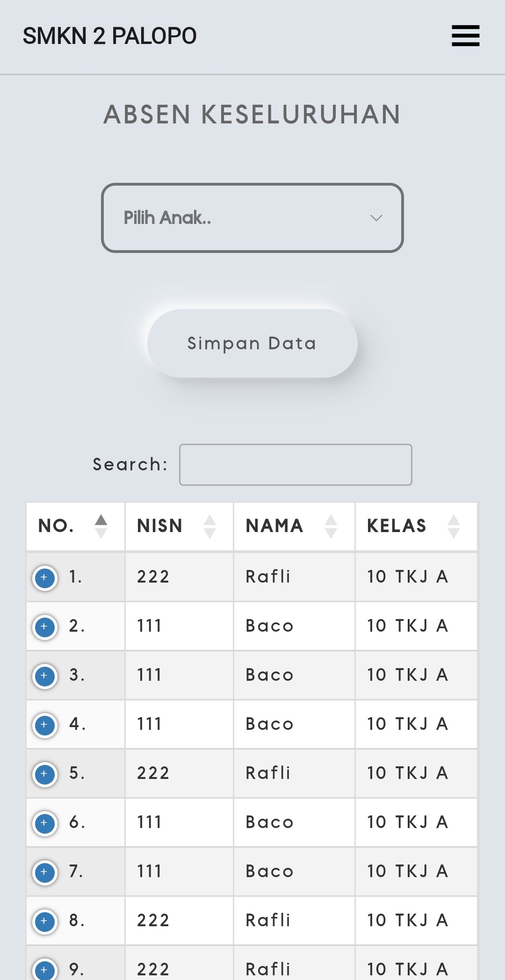Open the hamburger navigation menu
This screenshot has height=980, width=505.
[x=465, y=36]
